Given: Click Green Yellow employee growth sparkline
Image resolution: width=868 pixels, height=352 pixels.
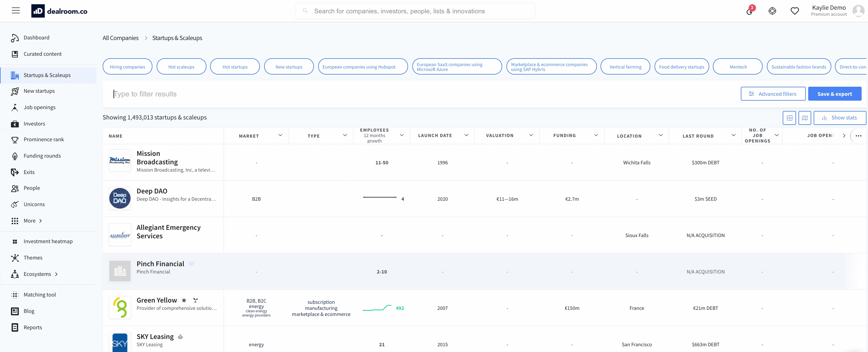Looking at the screenshot, I should point(377,308).
